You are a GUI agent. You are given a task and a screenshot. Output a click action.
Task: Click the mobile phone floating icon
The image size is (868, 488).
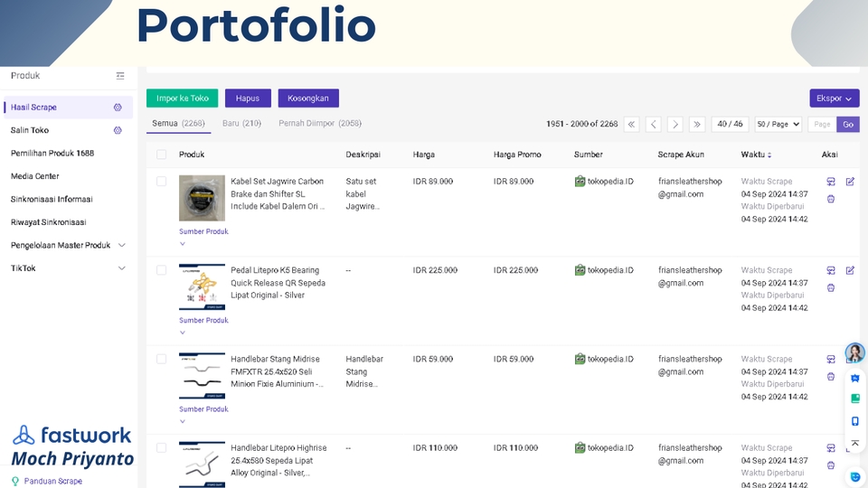[x=855, y=422]
